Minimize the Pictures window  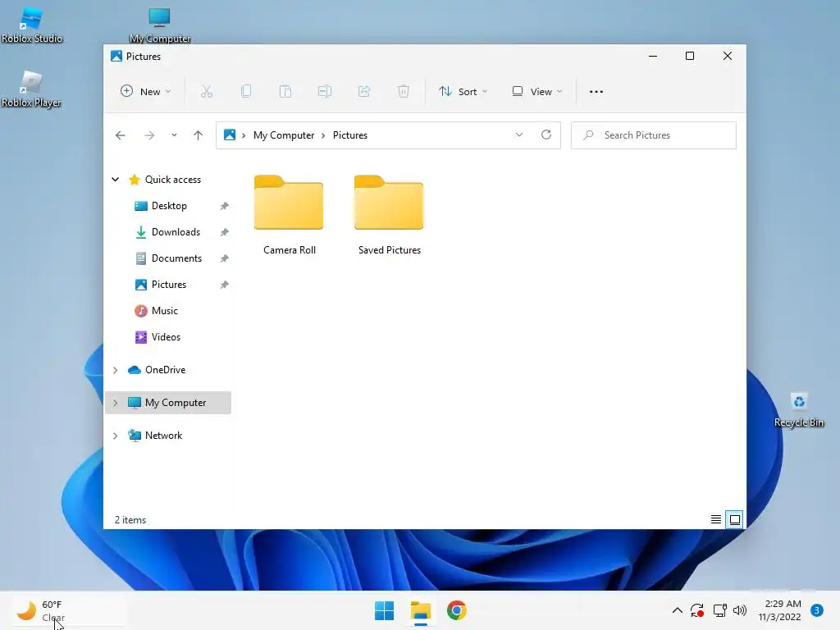[x=653, y=56]
